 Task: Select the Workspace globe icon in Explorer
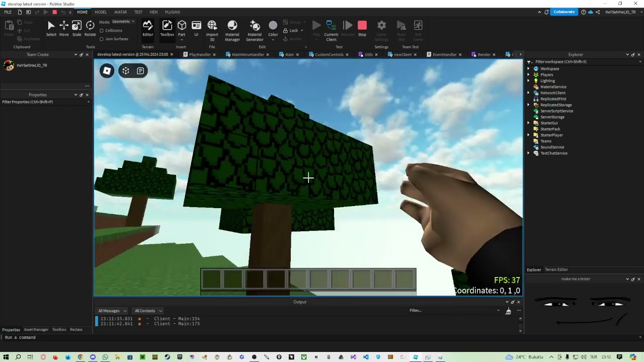(536, 69)
